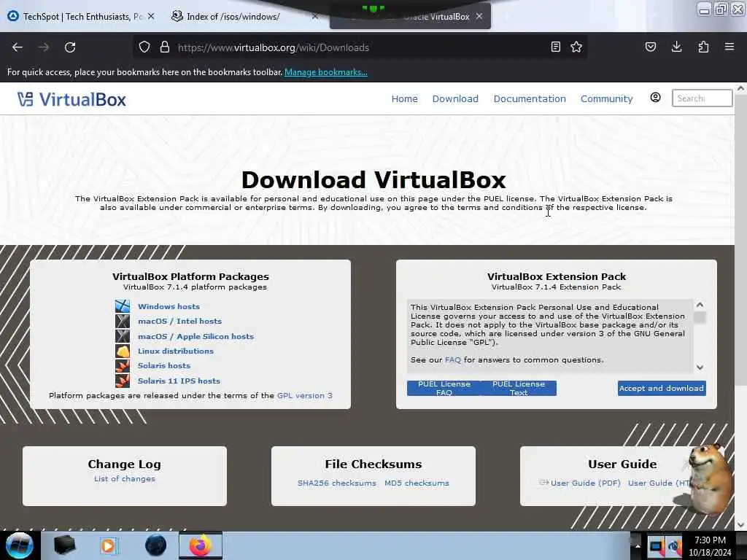Image resolution: width=747 pixels, height=560 pixels.
Task: Click in the site Search field
Action: (x=702, y=98)
